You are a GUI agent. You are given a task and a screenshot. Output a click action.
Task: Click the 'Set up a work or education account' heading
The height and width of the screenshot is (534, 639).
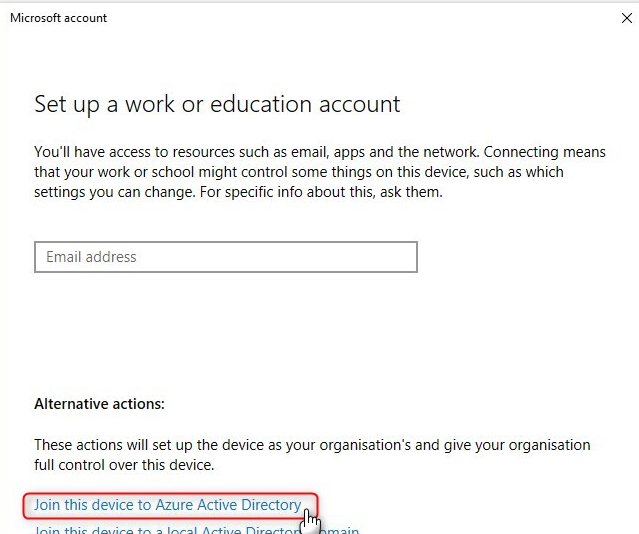pyautogui.click(x=217, y=104)
